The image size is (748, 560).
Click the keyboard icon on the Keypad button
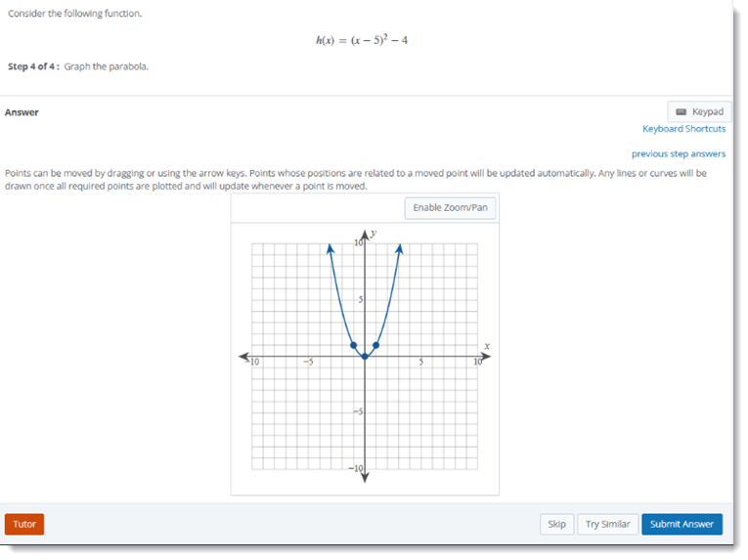click(x=682, y=112)
